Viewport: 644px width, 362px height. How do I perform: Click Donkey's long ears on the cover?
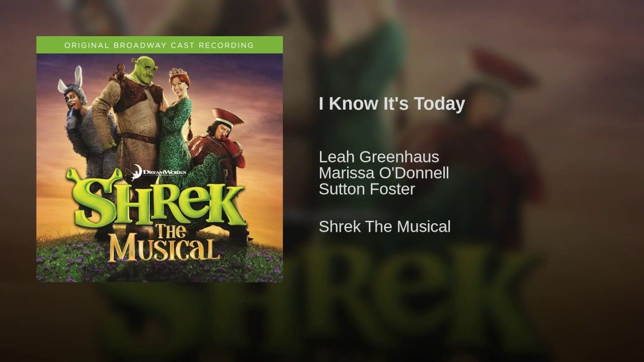(70, 81)
